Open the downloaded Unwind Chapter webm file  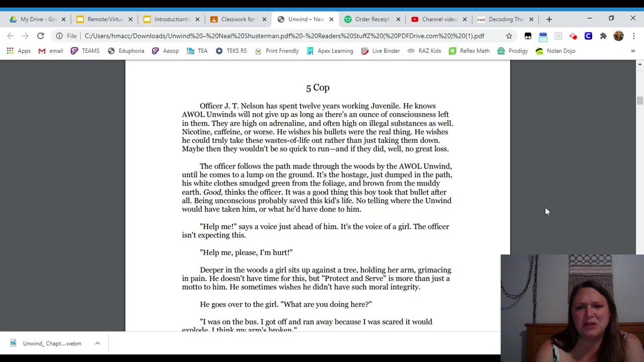pyautogui.click(x=45, y=343)
